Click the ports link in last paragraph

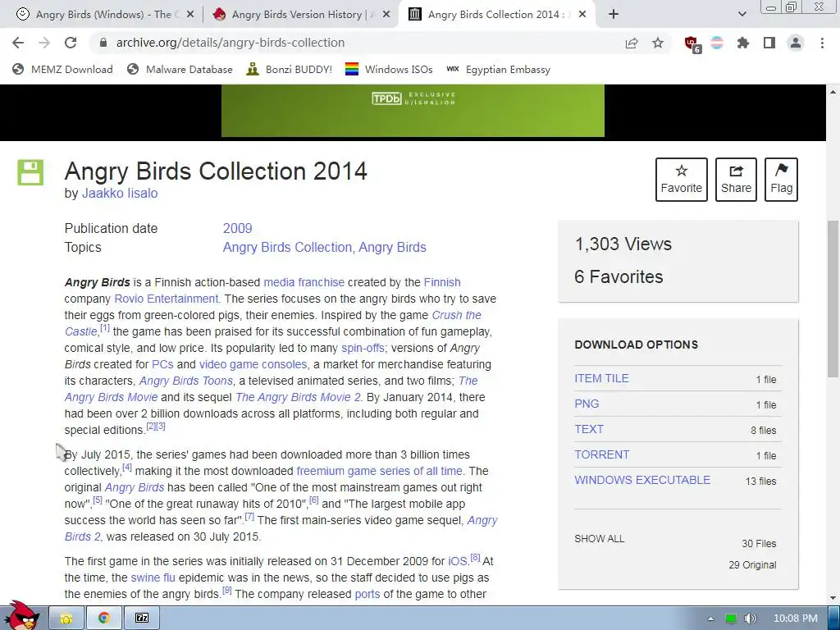pyautogui.click(x=367, y=595)
